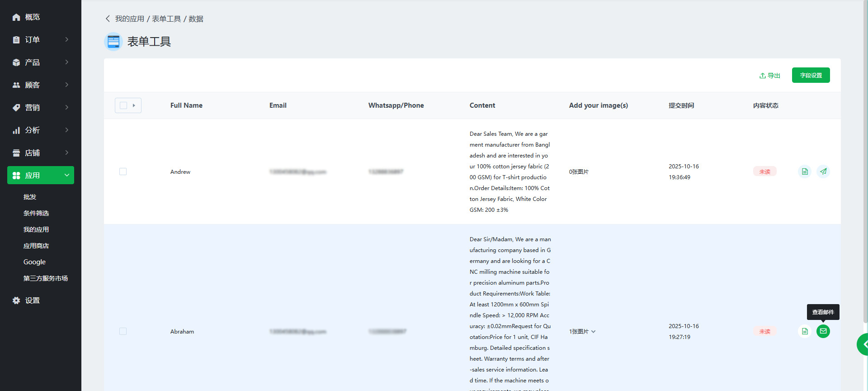Tick the checkbox for Abraham's row
868x391 pixels.
123,331
